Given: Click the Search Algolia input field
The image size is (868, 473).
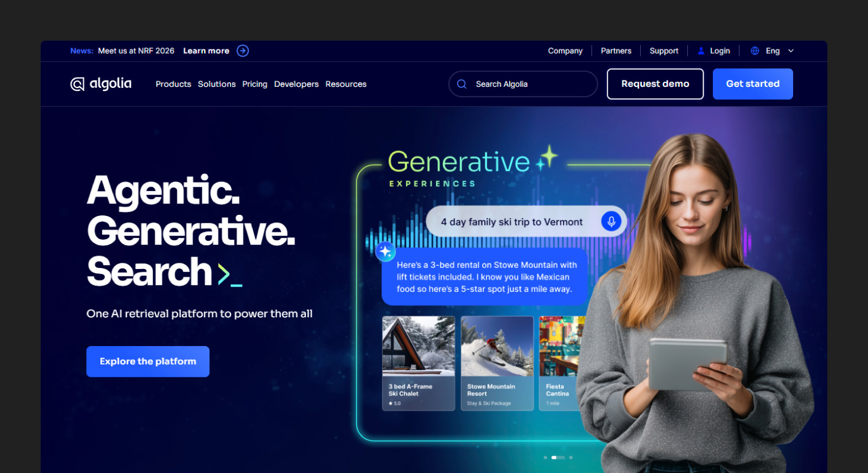Looking at the screenshot, I should click(x=523, y=84).
